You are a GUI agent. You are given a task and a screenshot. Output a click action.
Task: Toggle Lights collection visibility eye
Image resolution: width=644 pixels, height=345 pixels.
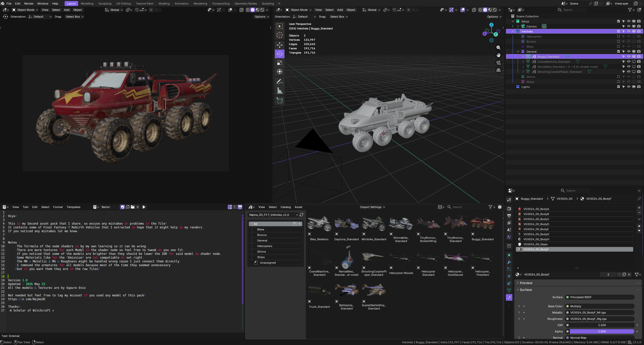tap(629, 87)
